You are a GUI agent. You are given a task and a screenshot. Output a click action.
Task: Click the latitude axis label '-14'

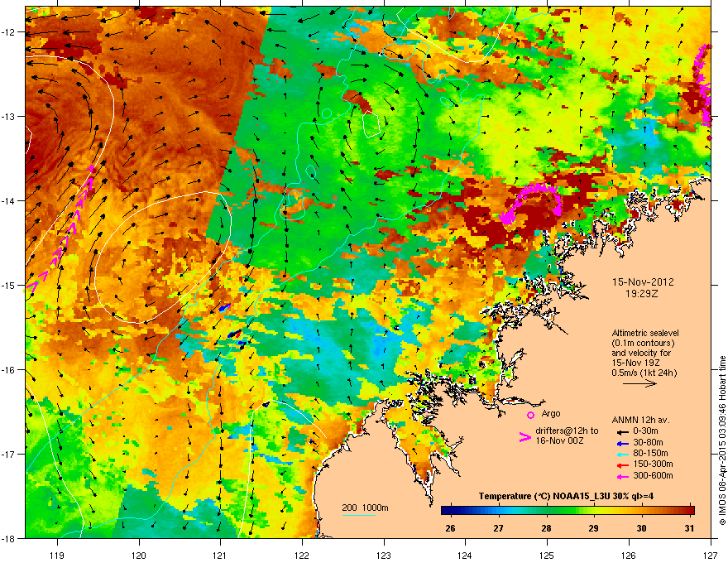coord(9,201)
